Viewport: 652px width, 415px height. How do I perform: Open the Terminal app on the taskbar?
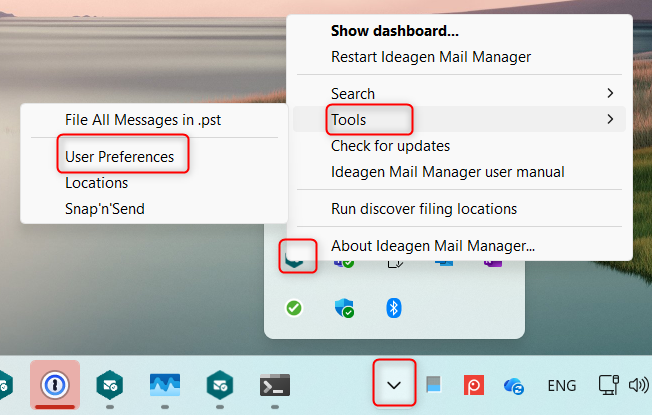click(x=274, y=385)
